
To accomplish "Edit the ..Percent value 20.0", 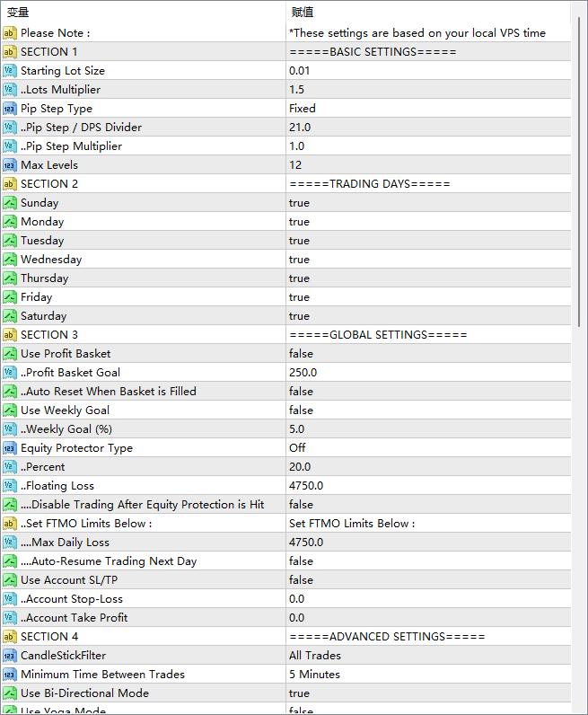I will click(x=428, y=467).
